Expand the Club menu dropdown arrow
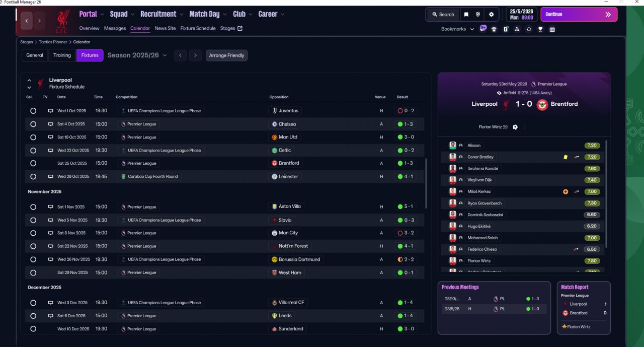Viewport: 644px width, 347px height. coord(251,15)
